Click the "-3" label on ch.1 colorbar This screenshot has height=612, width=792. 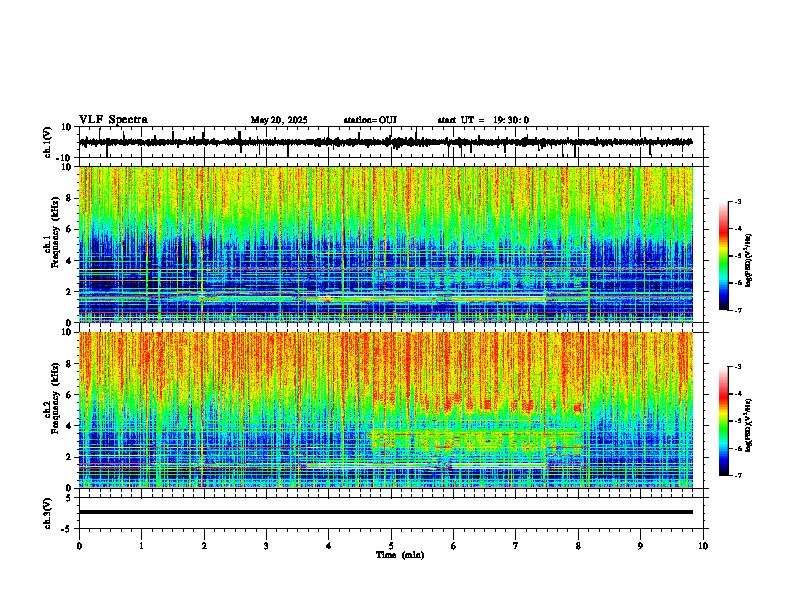point(737,202)
